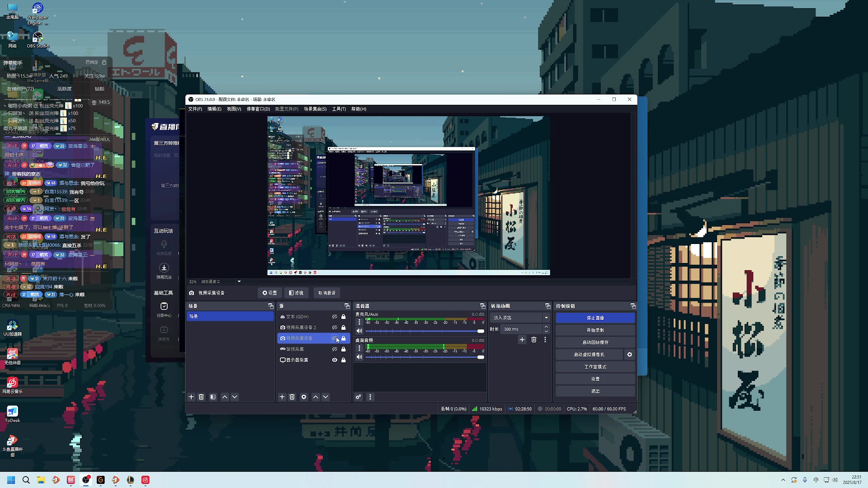Open 滤镜 filters for the selected source
Image resolution: width=868 pixels, height=488 pixels.
tap(296, 293)
